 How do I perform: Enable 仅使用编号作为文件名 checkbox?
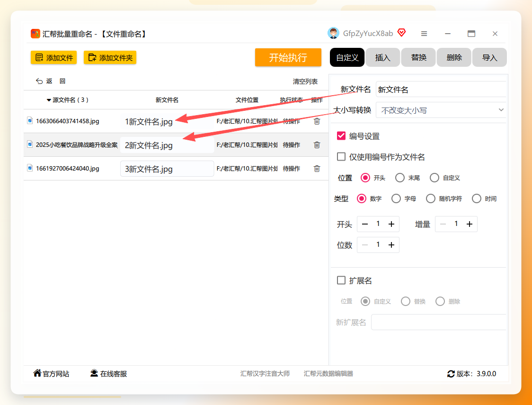click(x=341, y=156)
